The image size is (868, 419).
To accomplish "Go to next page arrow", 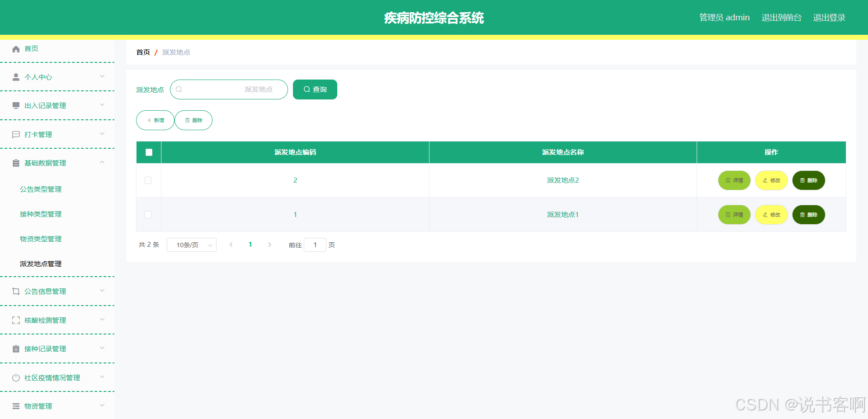I will point(269,245).
